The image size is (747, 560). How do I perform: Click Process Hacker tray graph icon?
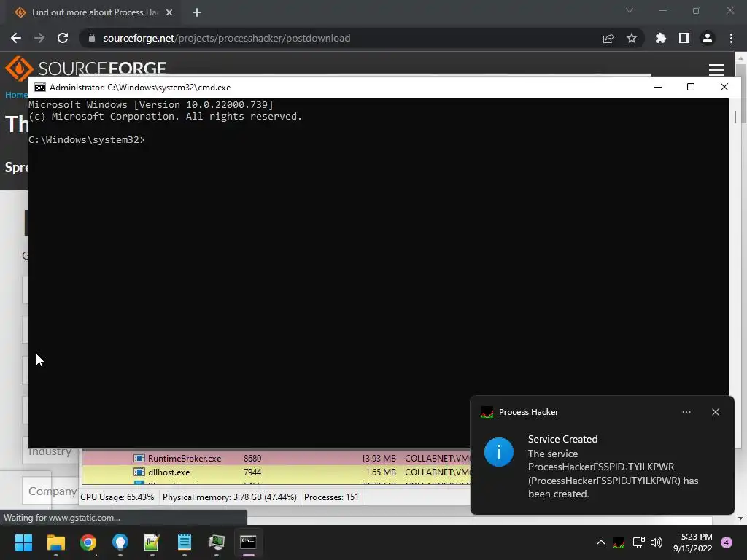(619, 542)
